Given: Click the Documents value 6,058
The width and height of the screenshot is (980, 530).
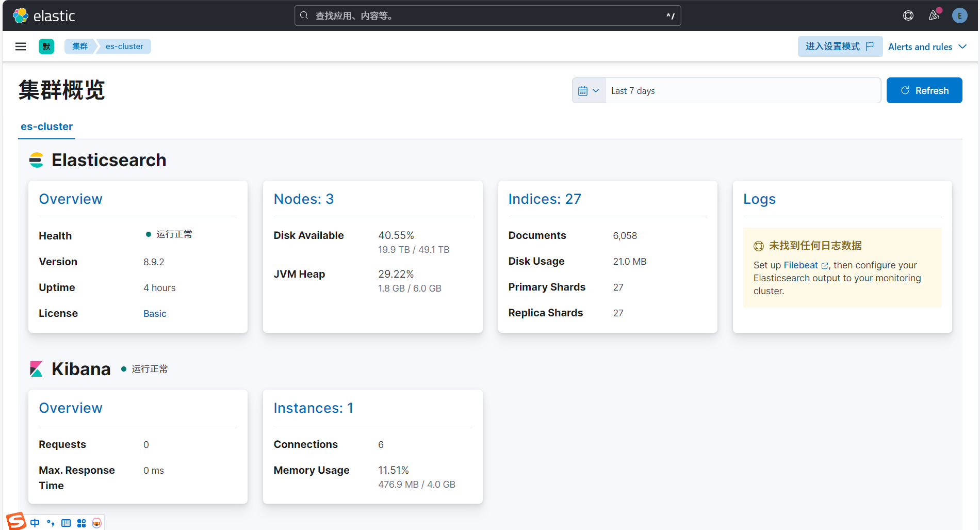Looking at the screenshot, I should (625, 236).
